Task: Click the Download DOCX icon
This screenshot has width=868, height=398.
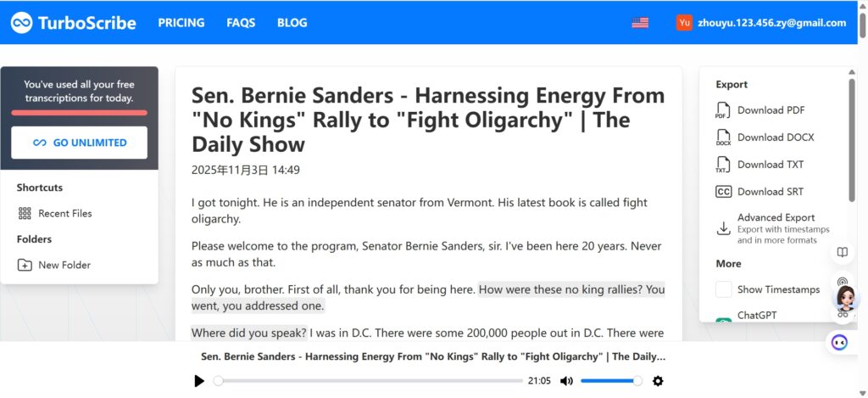Action: pyautogui.click(x=723, y=137)
